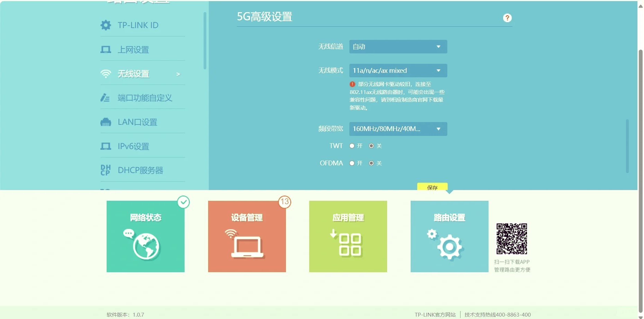Open the 无线模式 dropdown

coord(398,70)
